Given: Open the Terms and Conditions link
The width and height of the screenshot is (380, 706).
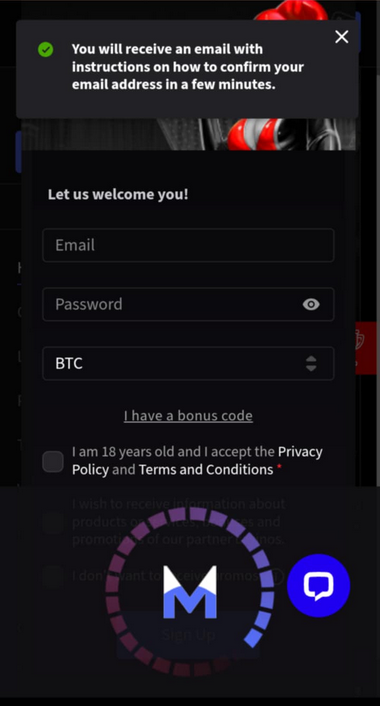Looking at the screenshot, I should pyautogui.click(x=206, y=470).
